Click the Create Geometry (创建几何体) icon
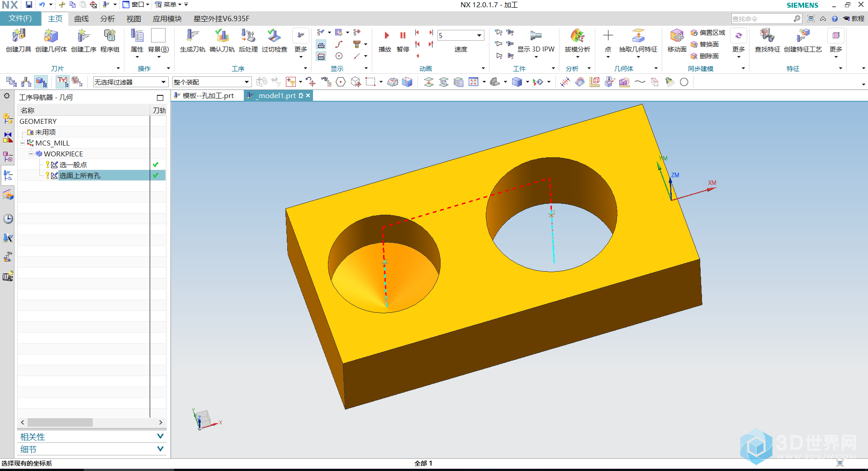The image size is (868, 471). coord(51,40)
